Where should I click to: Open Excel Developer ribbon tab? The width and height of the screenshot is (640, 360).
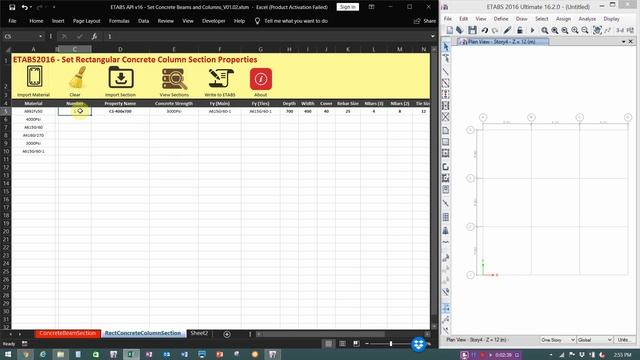pyautogui.click(x=213, y=21)
